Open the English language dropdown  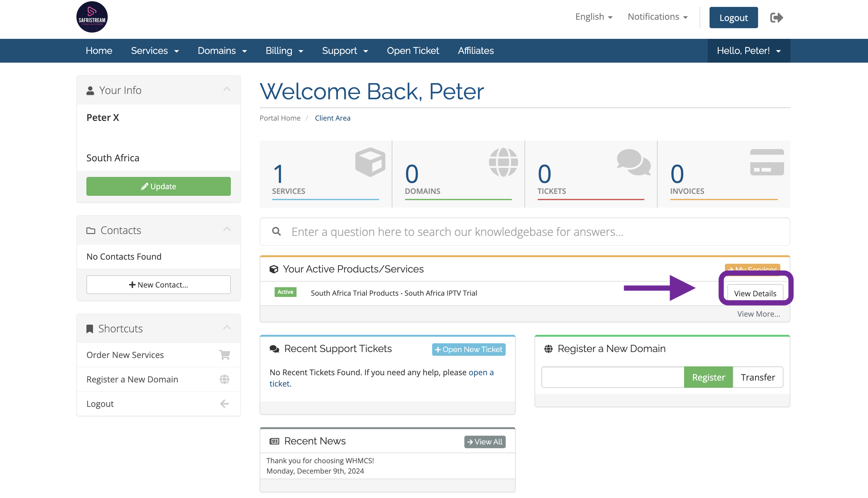[594, 17]
